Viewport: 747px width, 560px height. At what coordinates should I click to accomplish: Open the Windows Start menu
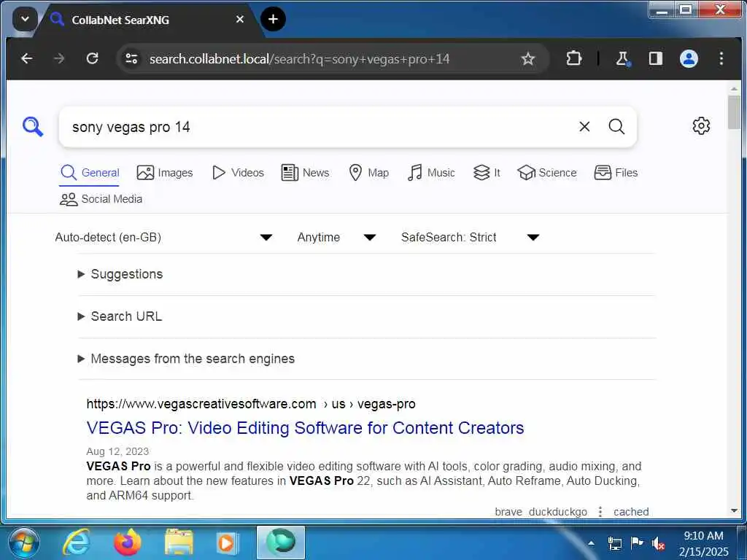tap(23, 542)
